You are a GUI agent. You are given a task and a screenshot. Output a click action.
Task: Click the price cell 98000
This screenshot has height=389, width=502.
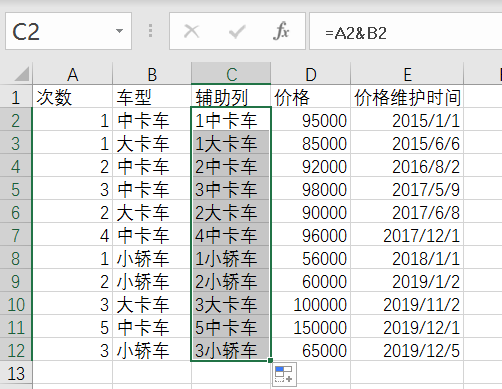point(310,188)
